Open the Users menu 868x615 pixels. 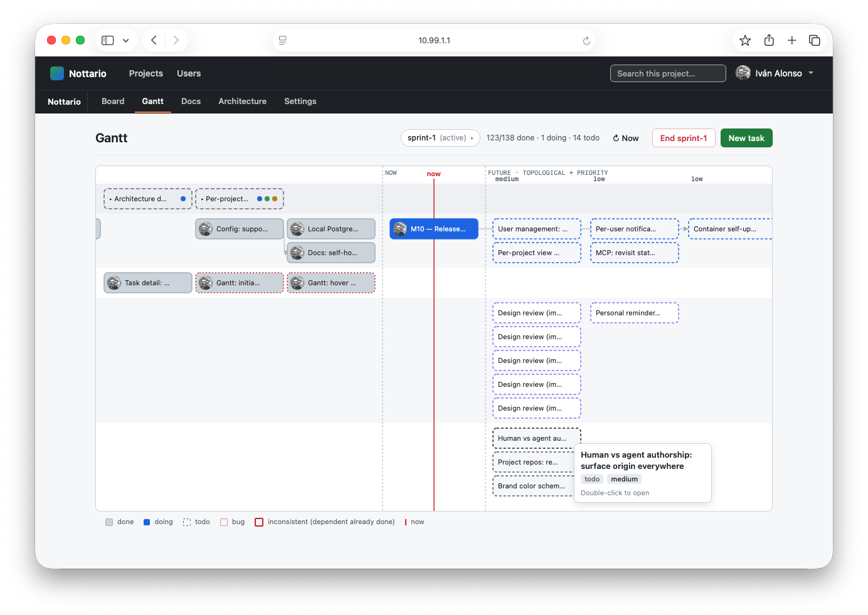pos(189,73)
